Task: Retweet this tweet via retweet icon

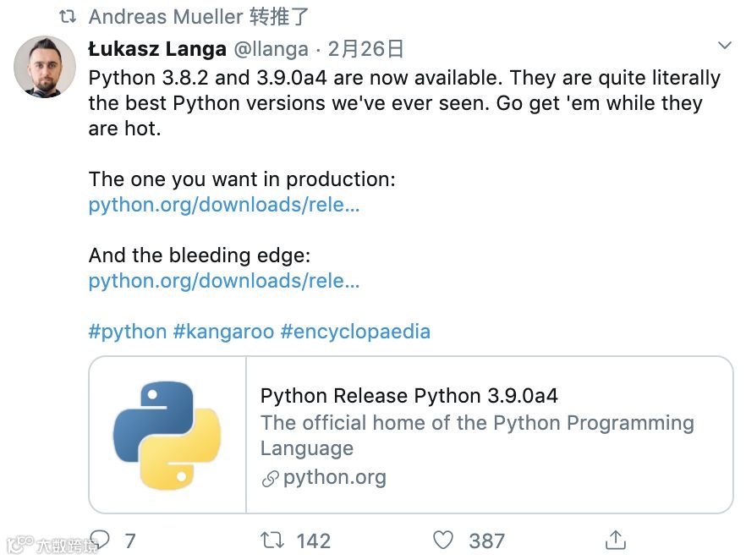Action: (x=272, y=540)
